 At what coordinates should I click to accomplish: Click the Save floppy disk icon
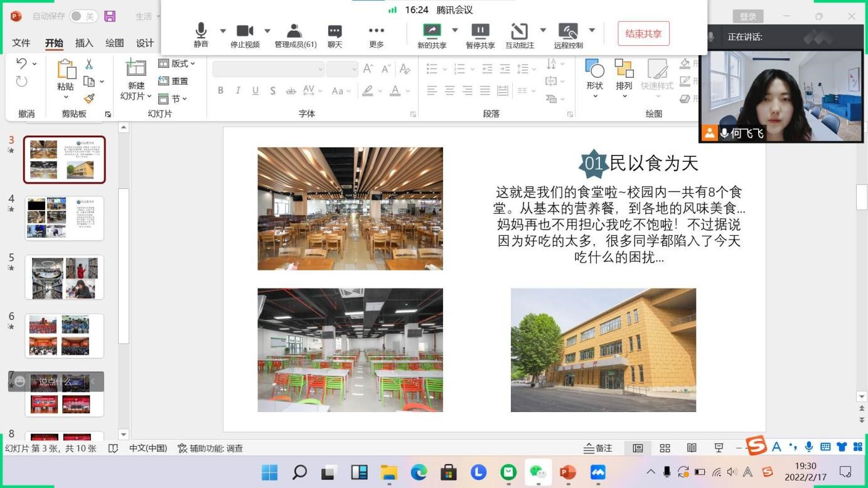pos(110,16)
